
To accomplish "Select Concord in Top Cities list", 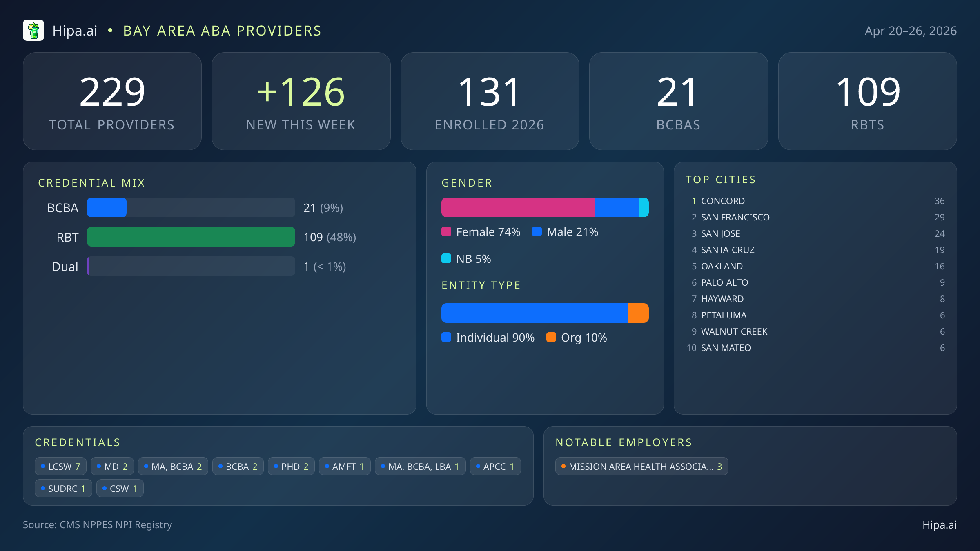I will tap(723, 201).
